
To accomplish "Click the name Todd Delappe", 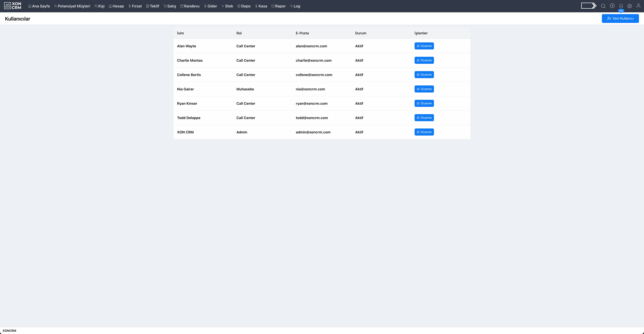I will coord(189,118).
